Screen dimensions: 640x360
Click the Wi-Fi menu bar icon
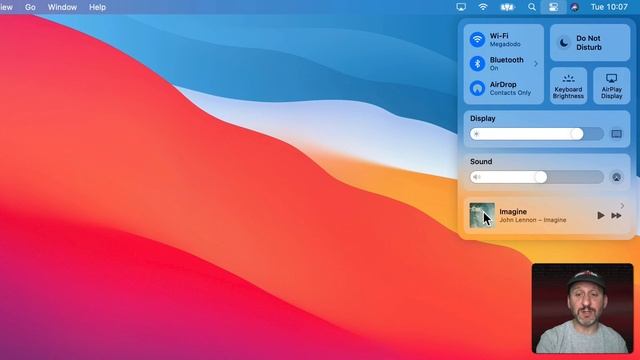coord(483,7)
